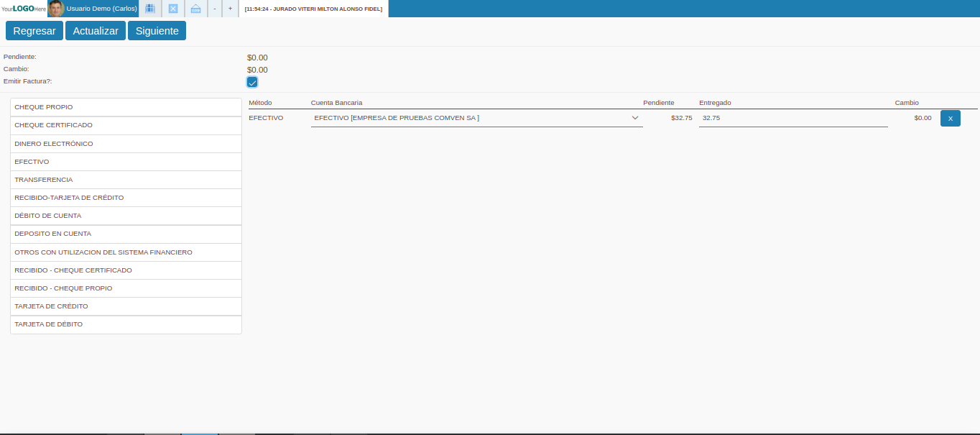Image resolution: width=980 pixels, height=435 pixels.
Task: Select CHEQUE CERTIFICADO payment method
Action: tap(126, 125)
